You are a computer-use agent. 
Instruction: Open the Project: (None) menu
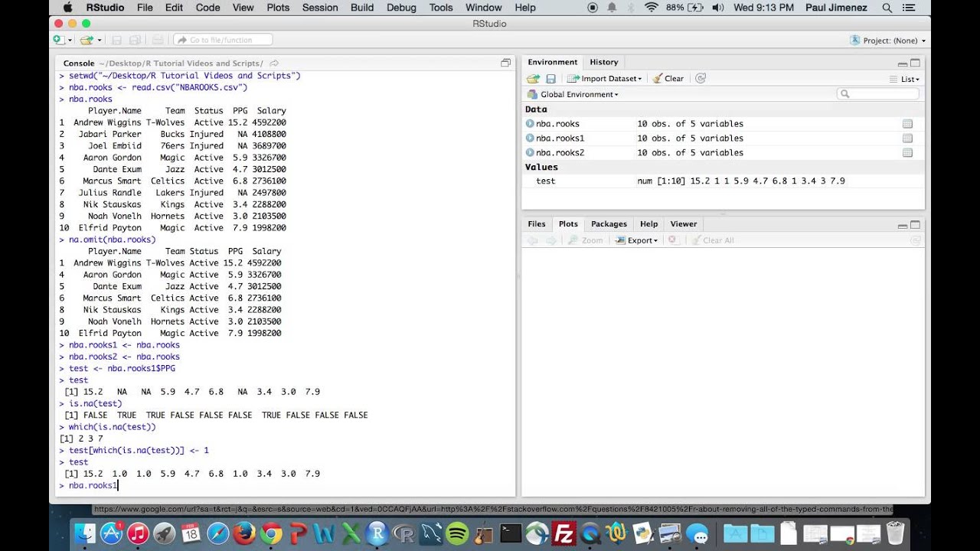(x=888, y=41)
